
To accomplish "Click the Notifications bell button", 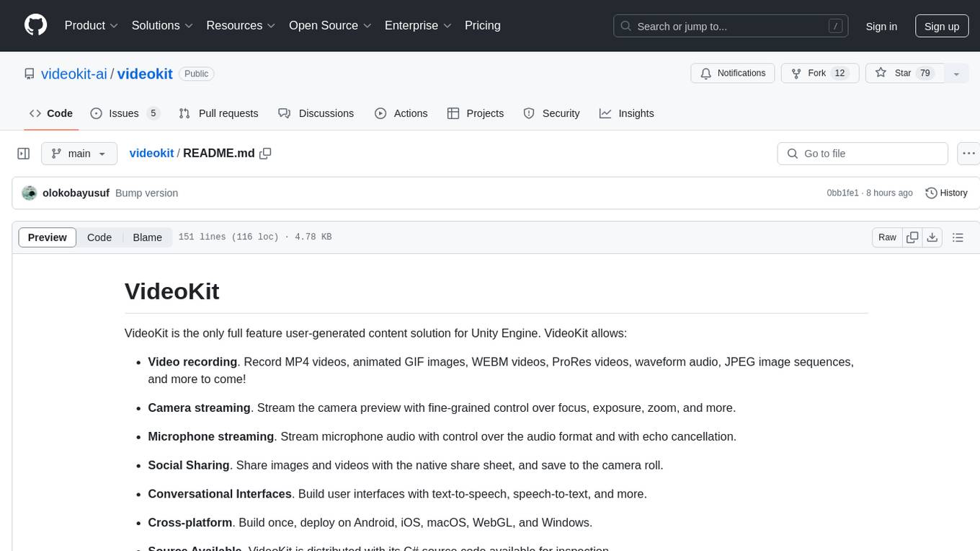I will (733, 74).
